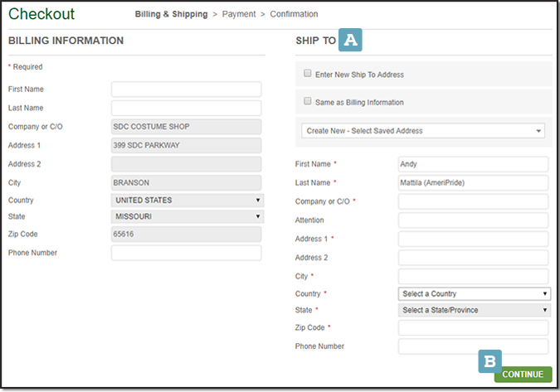The width and height of the screenshot is (560, 392).
Task: Check Enter New Ship To Address
Action: pos(308,74)
